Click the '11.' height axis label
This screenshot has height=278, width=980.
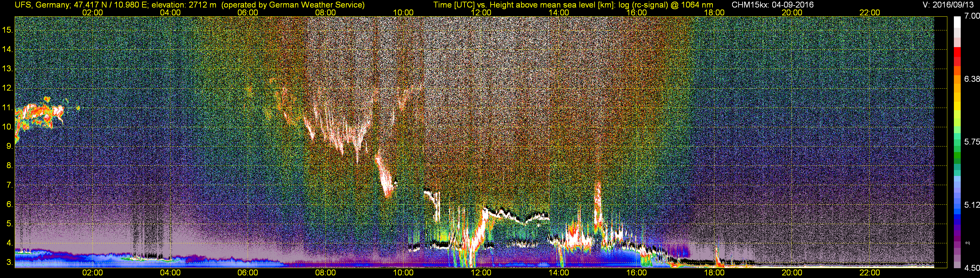(8, 108)
